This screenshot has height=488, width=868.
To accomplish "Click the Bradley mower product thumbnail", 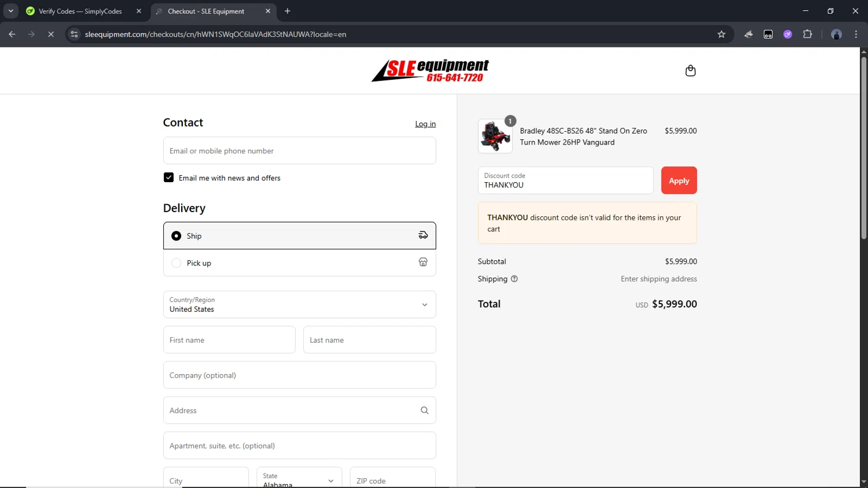I will [495, 136].
